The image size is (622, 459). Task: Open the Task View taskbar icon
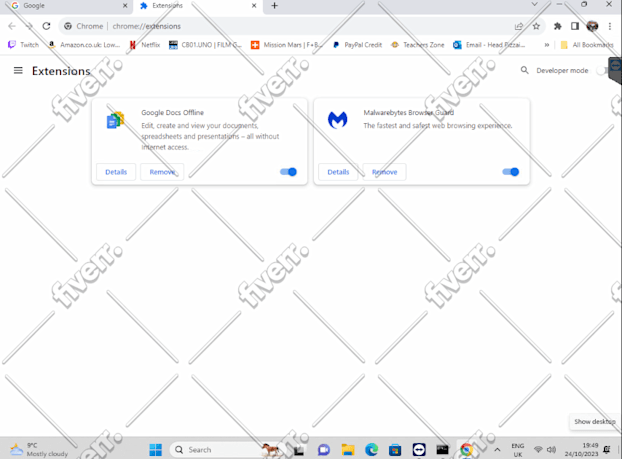pos(299,449)
